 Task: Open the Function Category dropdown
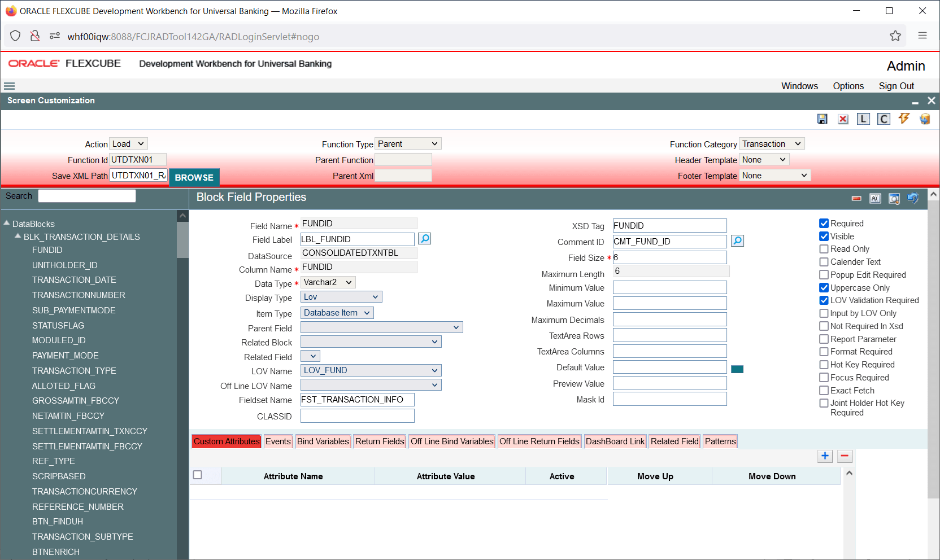pos(772,144)
